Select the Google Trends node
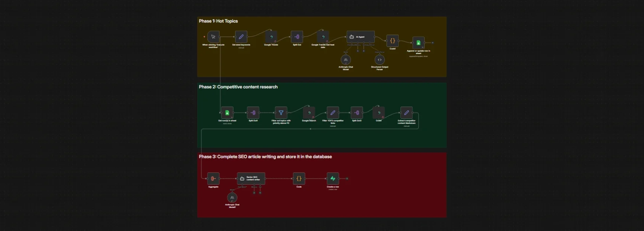The width and height of the screenshot is (644, 231). coord(271,37)
